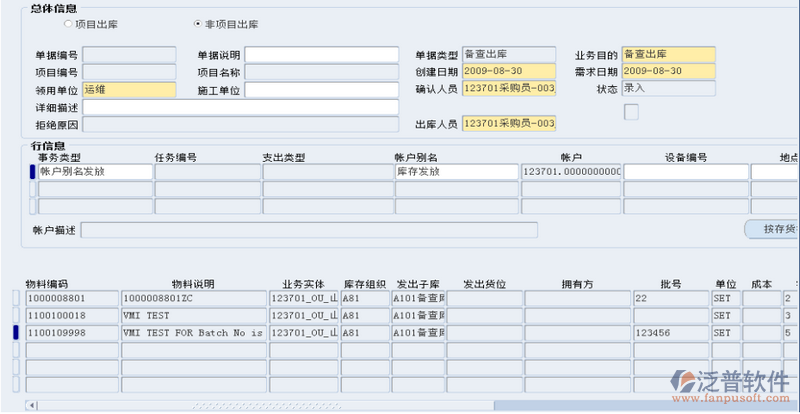Click the 成本 cell in the 1000008801 row

point(762,299)
